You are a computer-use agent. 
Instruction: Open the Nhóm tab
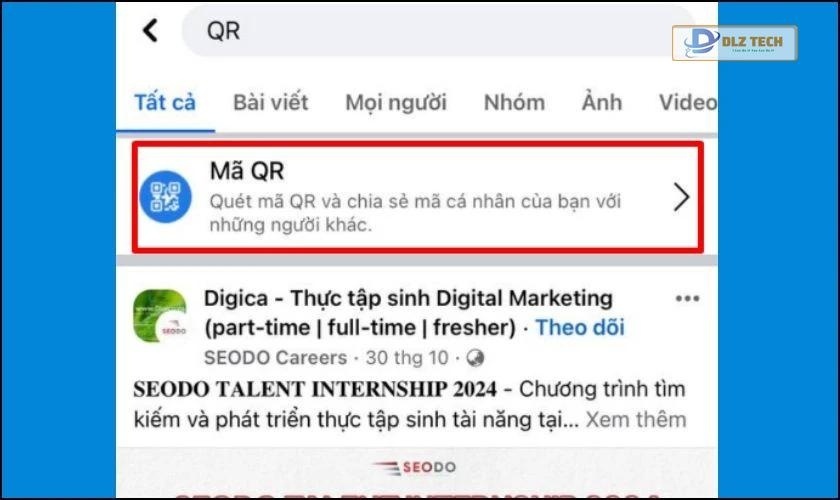tap(514, 102)
